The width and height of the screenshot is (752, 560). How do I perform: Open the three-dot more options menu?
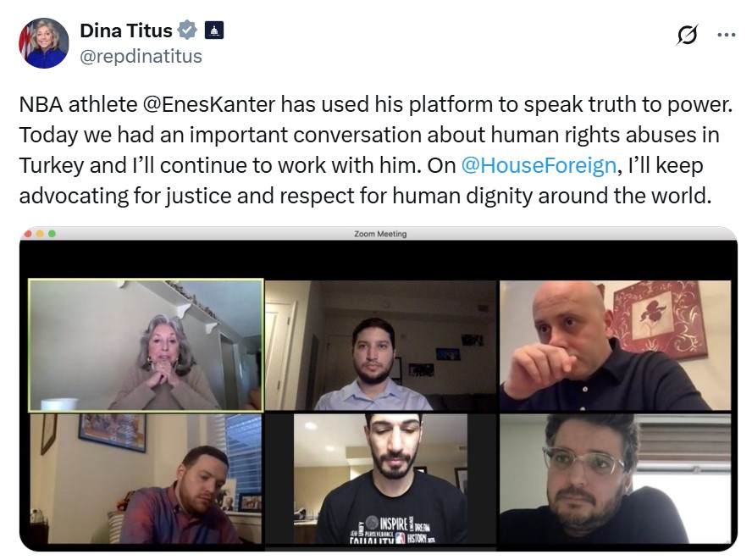click(726, 35)
